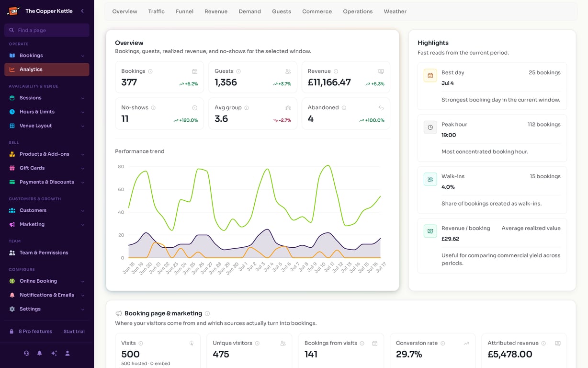The width and height of the screenshot is (588, 368).
Task: Click the Sessions calendar icon in sidebar
Action: pyautogui.click(x=12, y=98)
